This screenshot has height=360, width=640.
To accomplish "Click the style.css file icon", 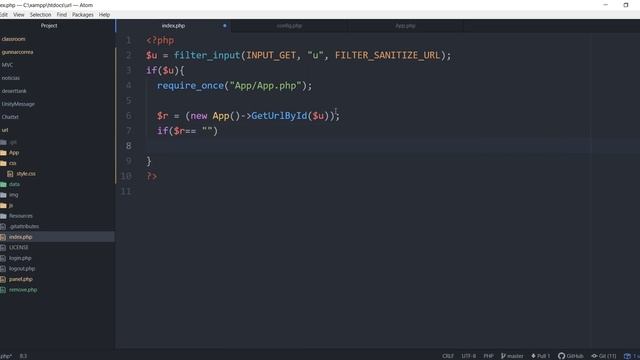I will 10,174.
